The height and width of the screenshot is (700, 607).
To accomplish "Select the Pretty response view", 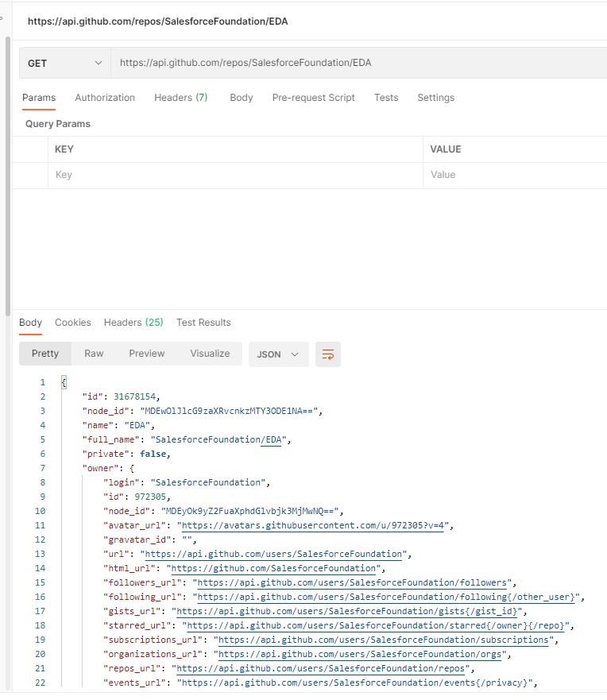I will click(x=44, y=354).
